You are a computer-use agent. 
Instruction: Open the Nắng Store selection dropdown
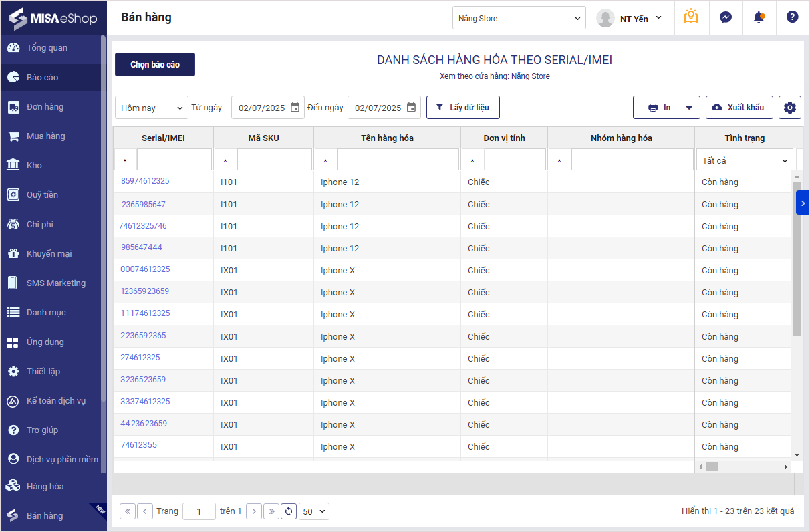pos(519,19)
